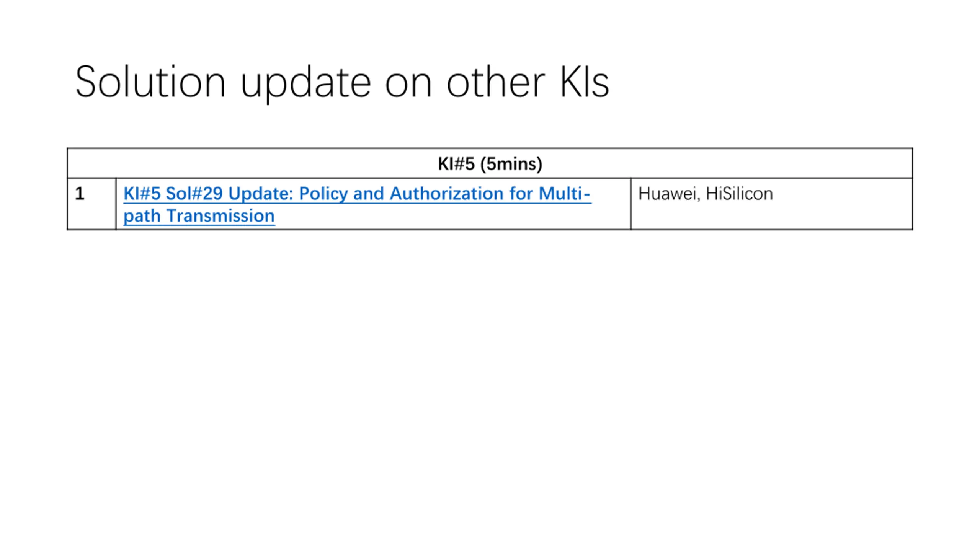Click the "path Transmission" link text

click(x=199, y=216)
